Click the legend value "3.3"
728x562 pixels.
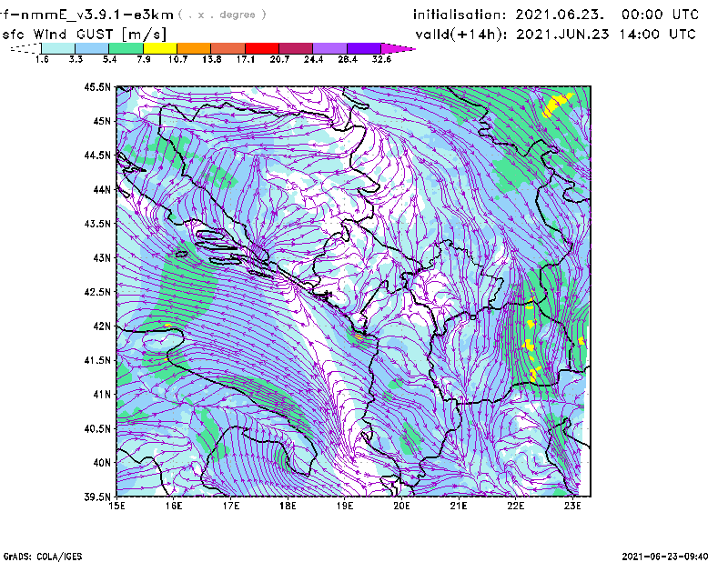[x=76, y=59]
